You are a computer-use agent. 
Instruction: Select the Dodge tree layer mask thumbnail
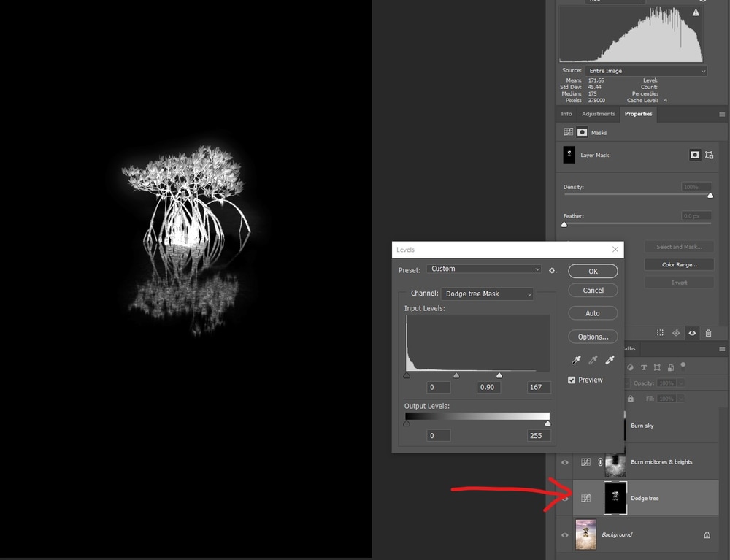pyautogui.click(x=615, y=498)
